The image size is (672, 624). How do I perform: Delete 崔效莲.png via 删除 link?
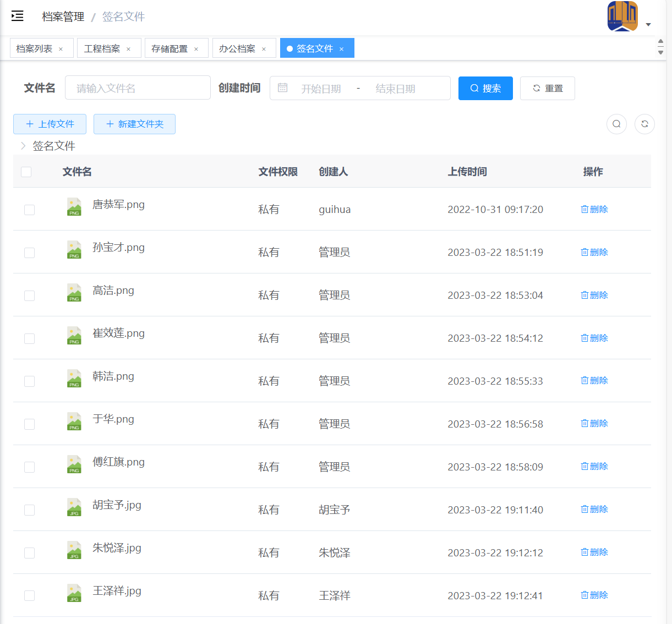(x=594, y=338)
